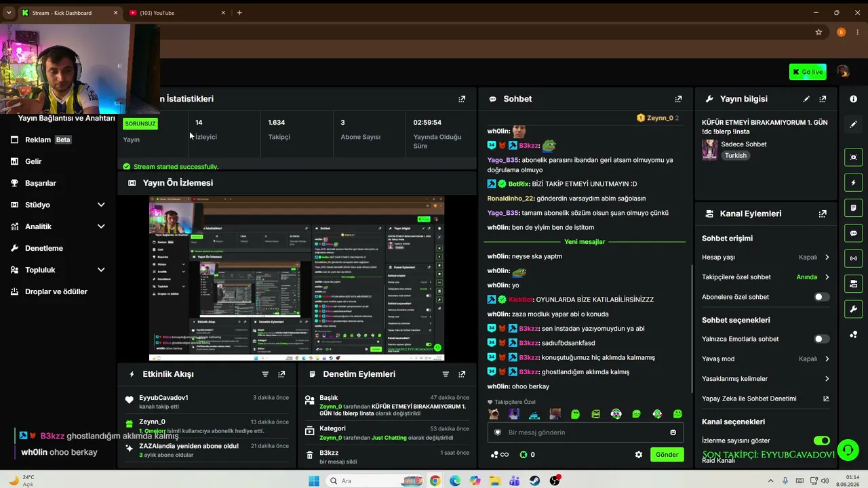The height and width of the screenshot is (488, 868).
Task: Expand the Analitik sidebar section
Action: (x=101, y=226)
